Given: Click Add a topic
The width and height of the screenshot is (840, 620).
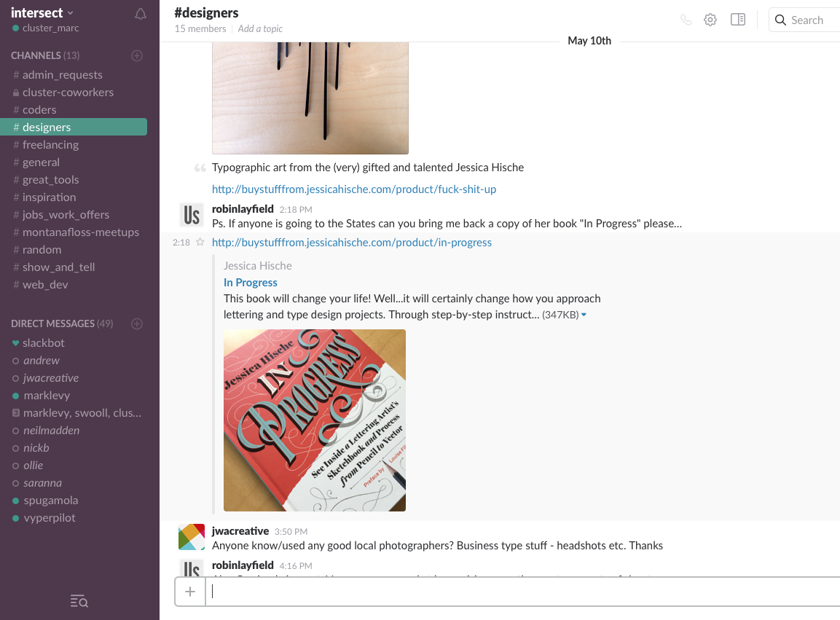Looking at the screenshot, I should coord(260,29).
